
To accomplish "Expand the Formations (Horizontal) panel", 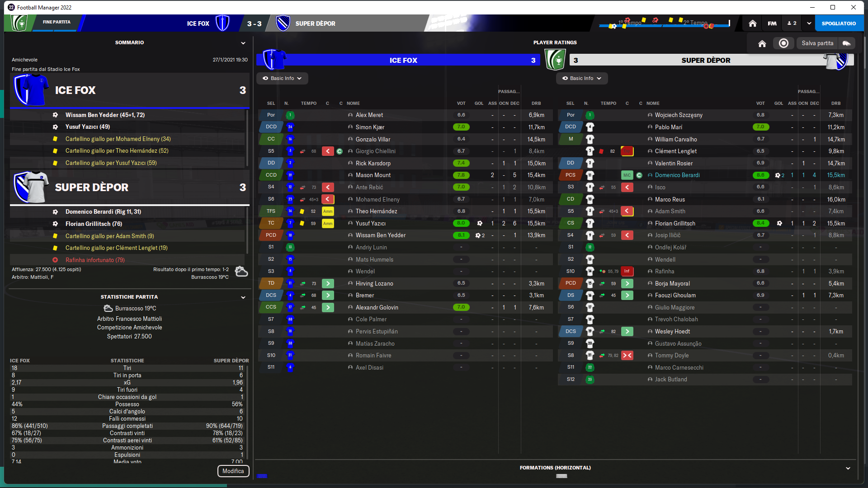I will (848, 469).
